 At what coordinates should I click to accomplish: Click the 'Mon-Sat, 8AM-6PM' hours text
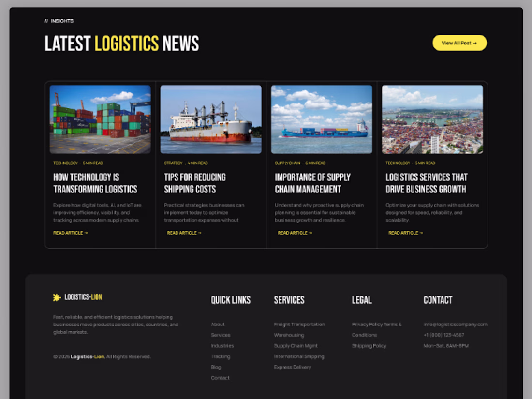point(446,346)
